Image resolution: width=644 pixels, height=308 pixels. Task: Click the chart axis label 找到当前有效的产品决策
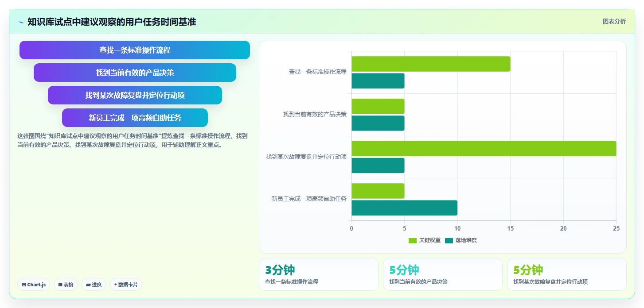pyautogui.click(x=315, y=114)
